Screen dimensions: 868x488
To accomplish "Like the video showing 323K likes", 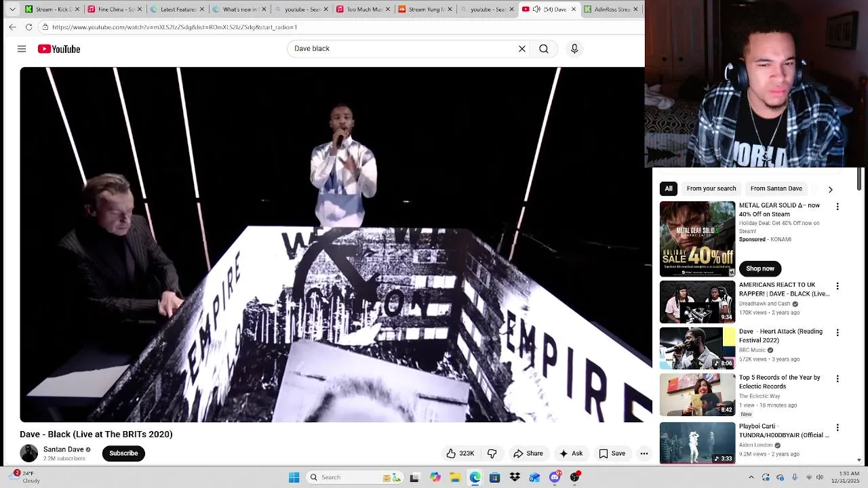I will [x=460, y=453].
